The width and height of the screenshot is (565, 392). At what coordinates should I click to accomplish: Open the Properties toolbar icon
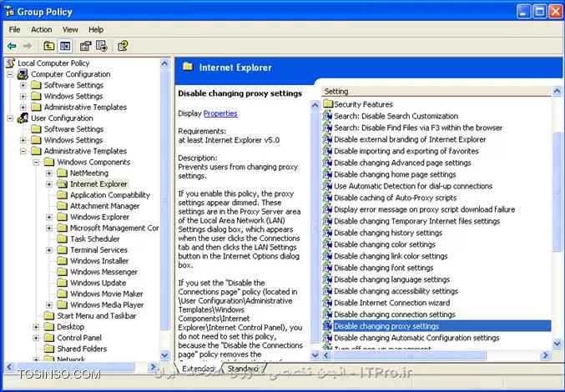click(x=85, y=46)
